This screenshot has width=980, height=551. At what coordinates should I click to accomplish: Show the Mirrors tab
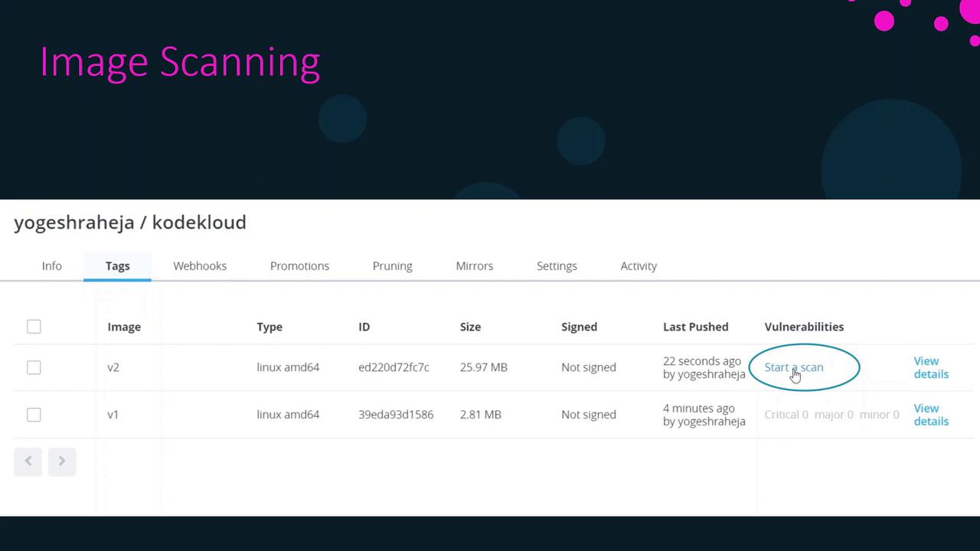tap(475, 266)
